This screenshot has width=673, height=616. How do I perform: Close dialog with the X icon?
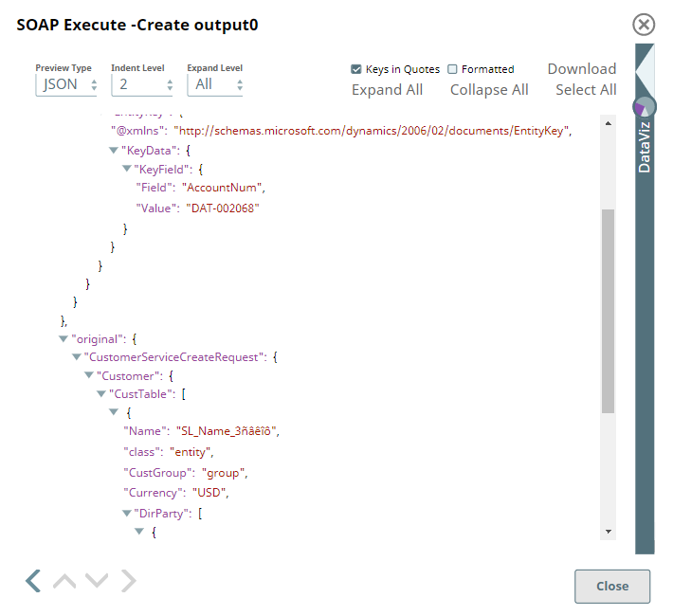click(x=644, y=25)
